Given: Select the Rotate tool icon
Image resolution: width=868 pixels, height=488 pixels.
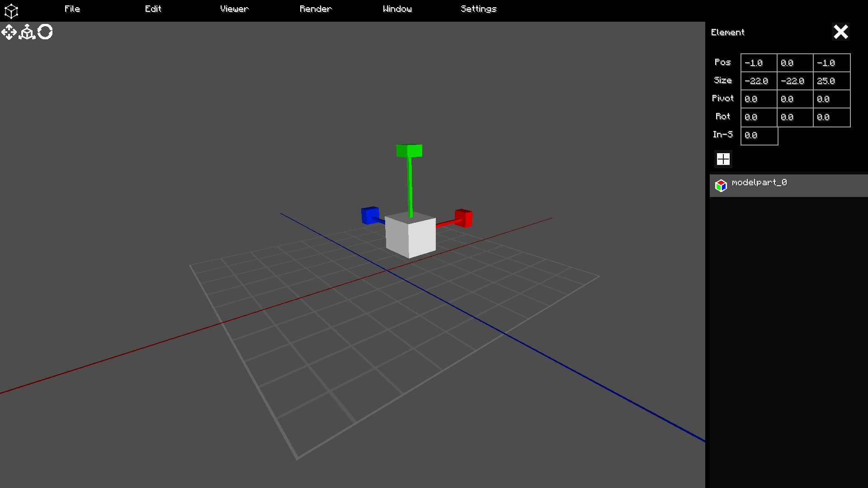Looking at the screenshot, I should click(x=45, y=32).
